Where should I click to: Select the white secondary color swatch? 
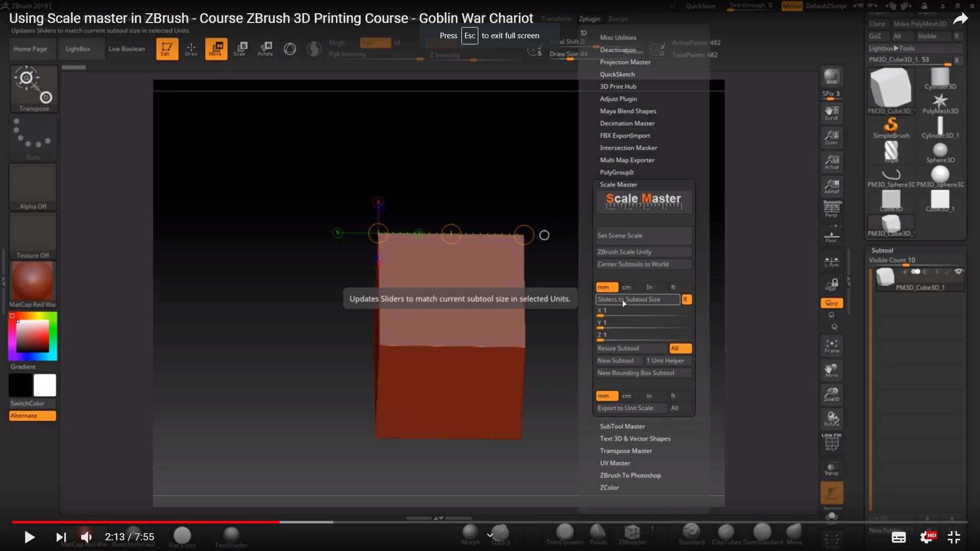pos(45,385)
